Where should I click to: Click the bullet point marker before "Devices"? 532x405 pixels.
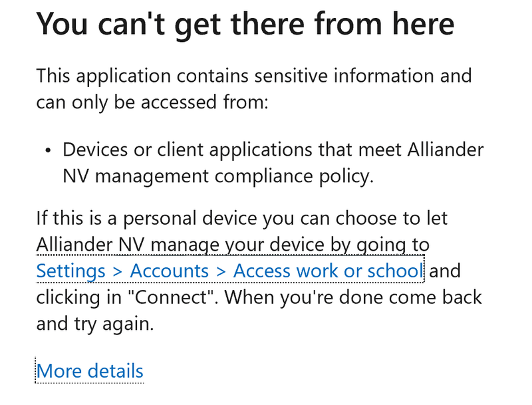point(48,150)
